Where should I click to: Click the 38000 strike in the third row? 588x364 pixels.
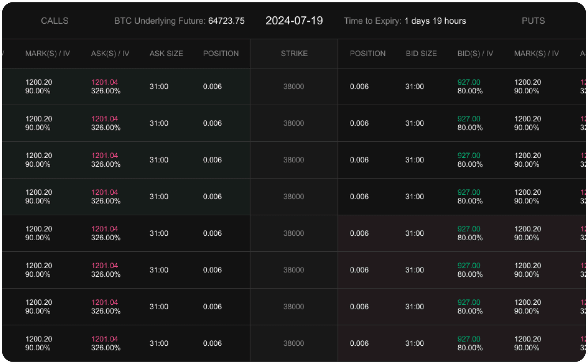click(x=294, y=160)
